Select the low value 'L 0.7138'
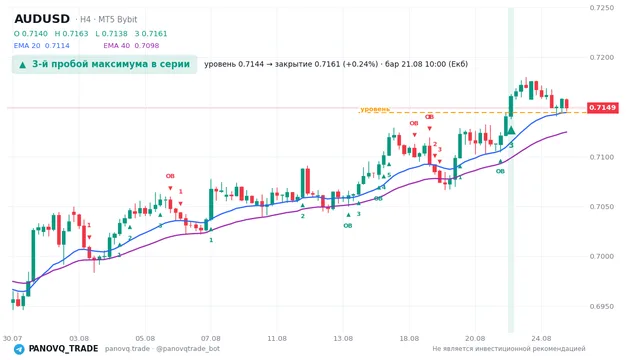The image size is (640, 360). point(111,33)
